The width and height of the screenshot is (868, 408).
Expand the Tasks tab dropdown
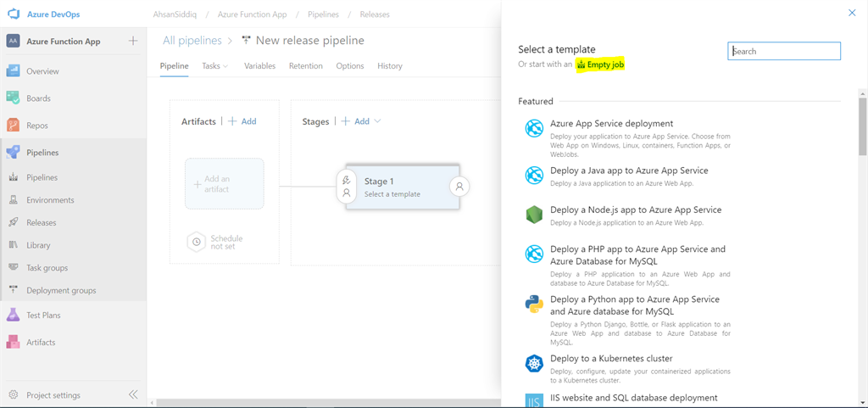pos(225,66)
